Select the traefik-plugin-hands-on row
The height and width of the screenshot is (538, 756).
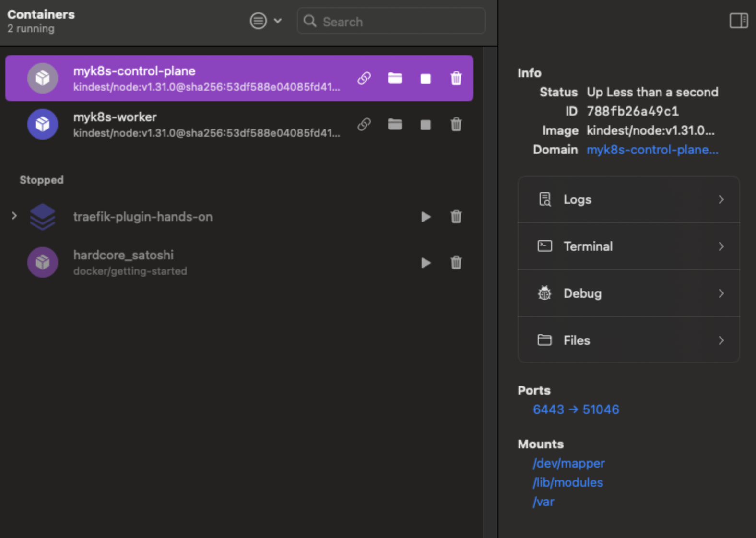coord(239,216)
